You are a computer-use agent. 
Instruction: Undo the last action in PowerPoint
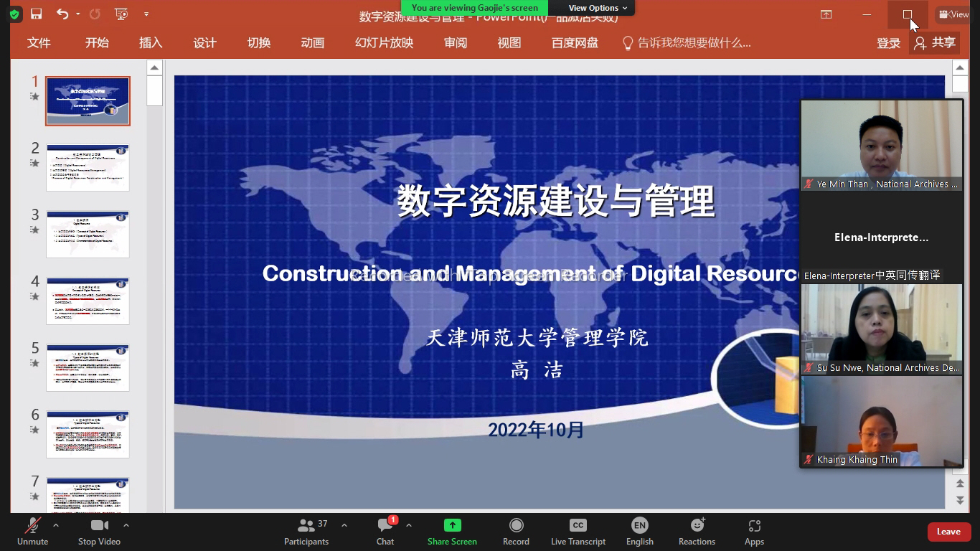tap(62, 14)
